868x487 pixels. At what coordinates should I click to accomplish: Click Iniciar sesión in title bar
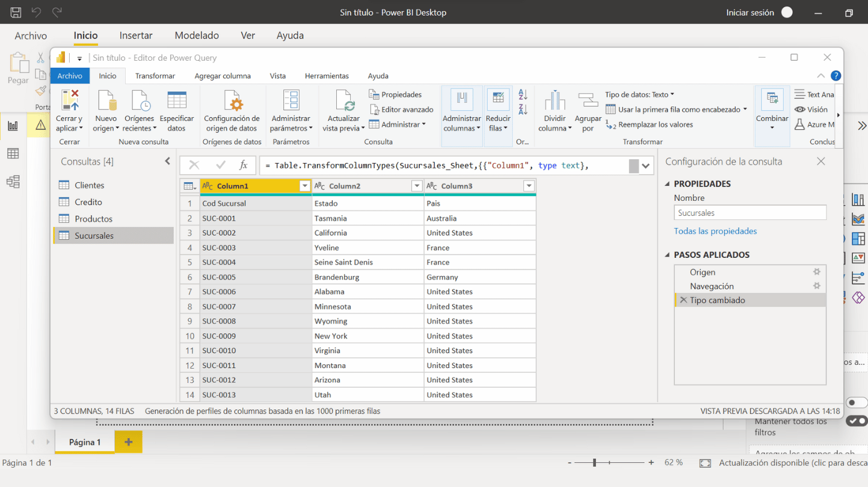pos(750,13)
